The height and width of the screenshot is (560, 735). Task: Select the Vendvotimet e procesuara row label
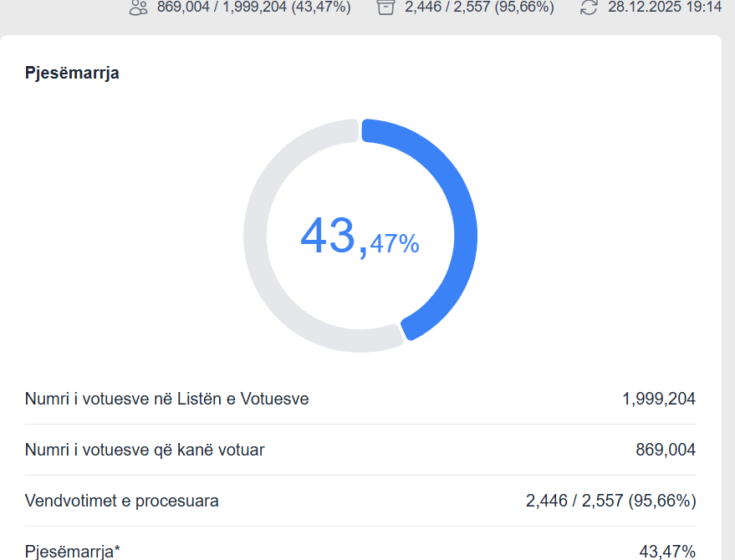122,501
